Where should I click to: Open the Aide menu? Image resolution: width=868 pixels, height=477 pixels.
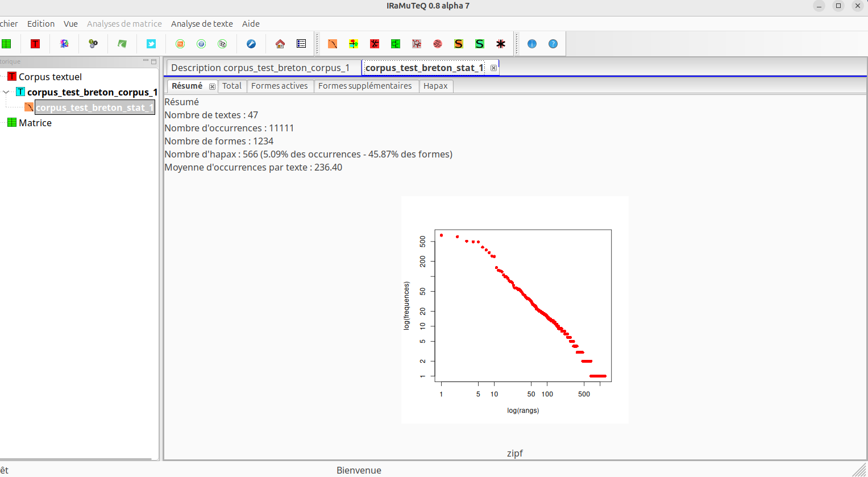pos(251,24)
